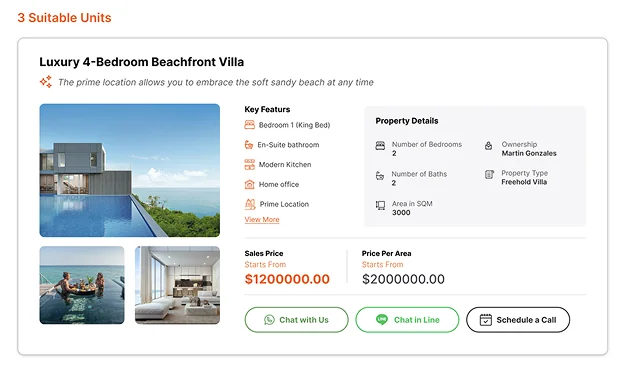Click Schedule a Call button
This screenshot has height=370, width=633.
[x=518, y=320]
